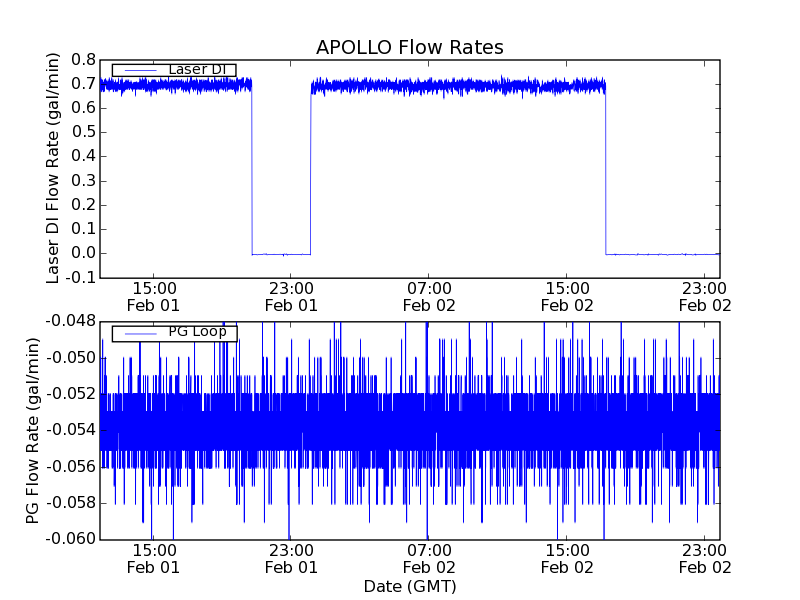Click the "Laser DI Flow Rate (gal/min)" axis label
800x600 pixels.
click(x=53, y=168)
